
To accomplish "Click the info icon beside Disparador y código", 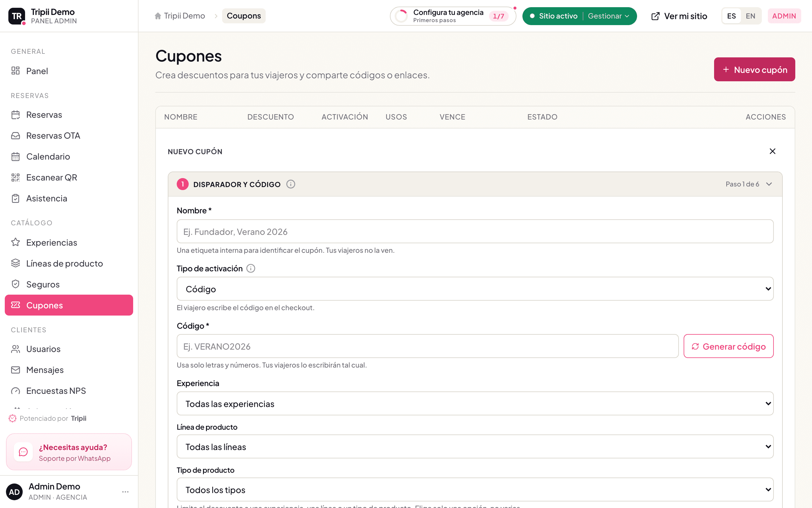I will tap(290, 184).
